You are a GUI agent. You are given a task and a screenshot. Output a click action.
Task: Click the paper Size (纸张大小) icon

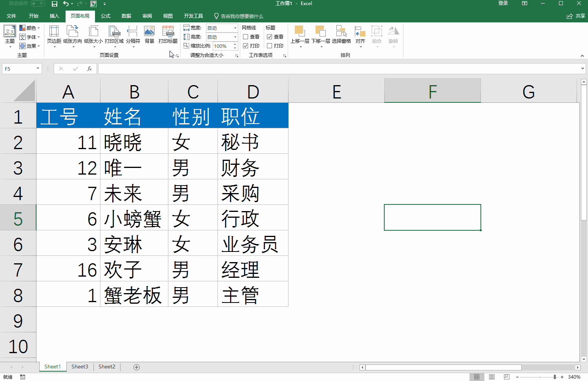[x=93, y=36]
